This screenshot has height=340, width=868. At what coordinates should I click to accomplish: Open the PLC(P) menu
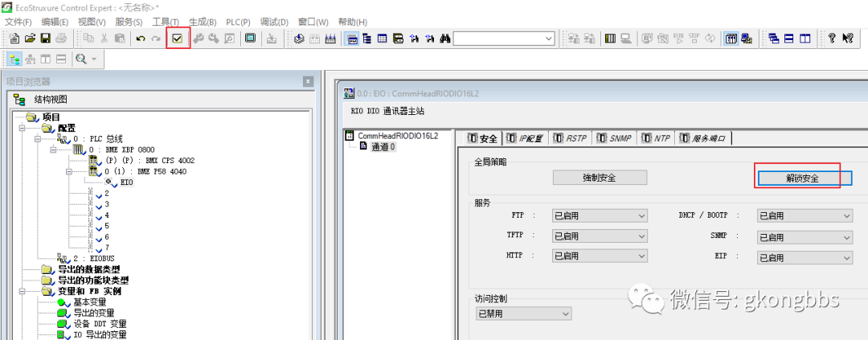[238, 23]
